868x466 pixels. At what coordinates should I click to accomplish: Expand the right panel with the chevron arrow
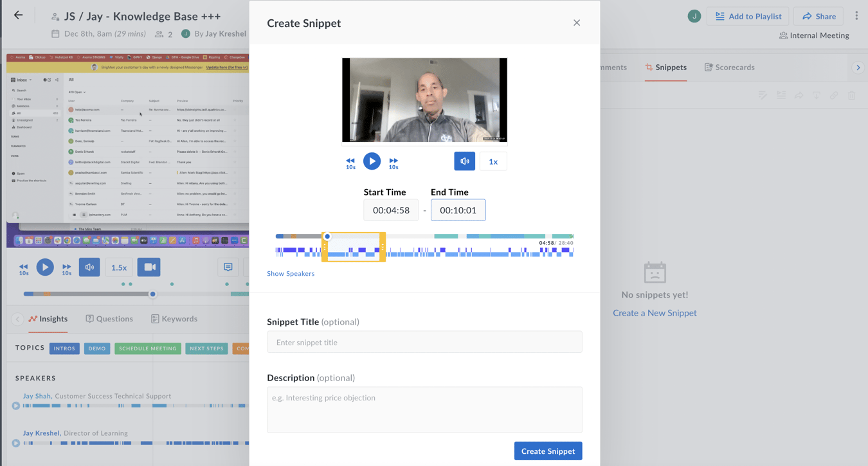coord(858,67)
